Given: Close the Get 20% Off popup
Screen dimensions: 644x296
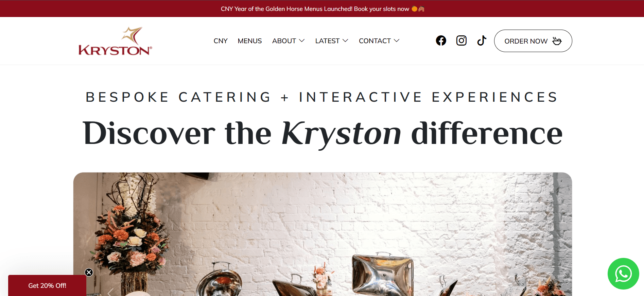Looking at the screenshot, I should click(89, 272).
